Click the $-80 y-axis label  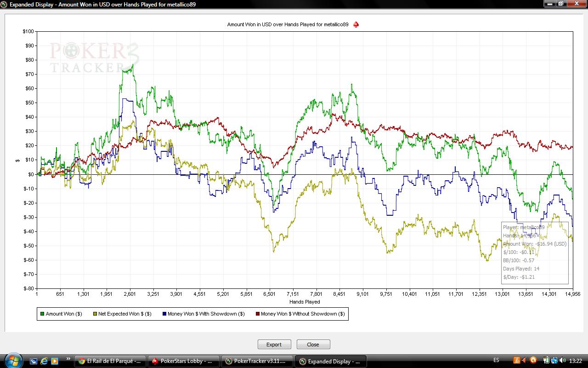29,288
